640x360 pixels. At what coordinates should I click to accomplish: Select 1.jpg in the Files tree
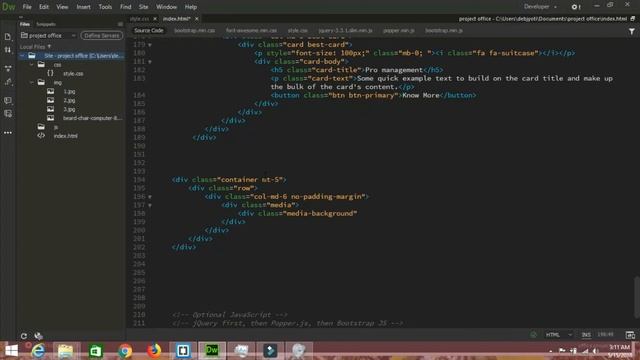pos(69,91)
